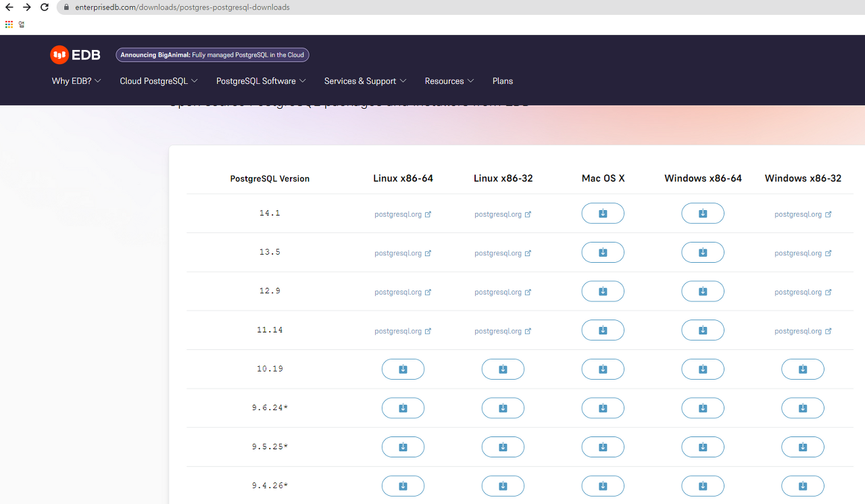Open postgresql.org link for 13.5 Linux x86-64
This screenshot has width=865, height=504.
click(403, 253)
